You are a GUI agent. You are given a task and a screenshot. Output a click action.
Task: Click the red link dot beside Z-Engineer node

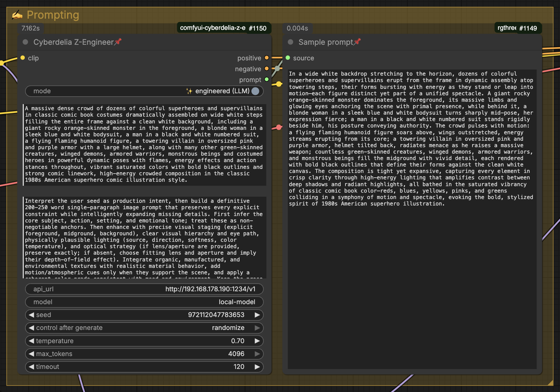(x=279, y=127)
